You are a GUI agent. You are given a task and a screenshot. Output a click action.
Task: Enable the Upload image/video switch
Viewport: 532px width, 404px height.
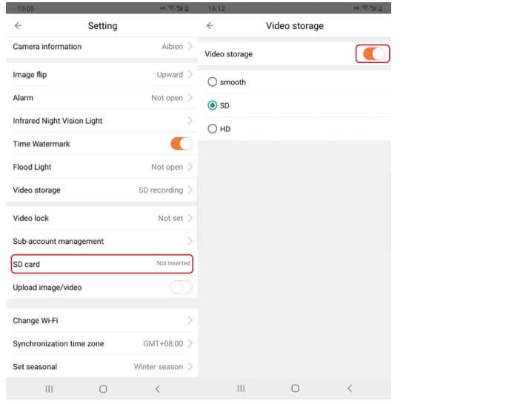click(x=181, y=287)
